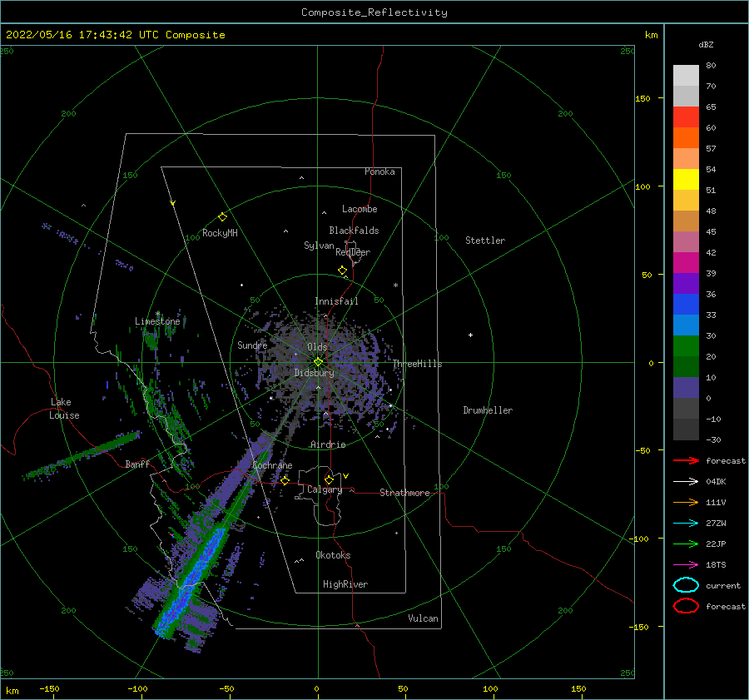Click the Banff label
749x700 pixels.
[x=137, y=464]
